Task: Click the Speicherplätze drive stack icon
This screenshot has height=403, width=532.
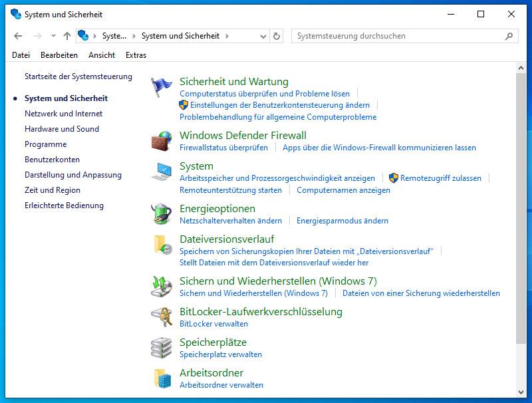Action: tap(162, 348)
